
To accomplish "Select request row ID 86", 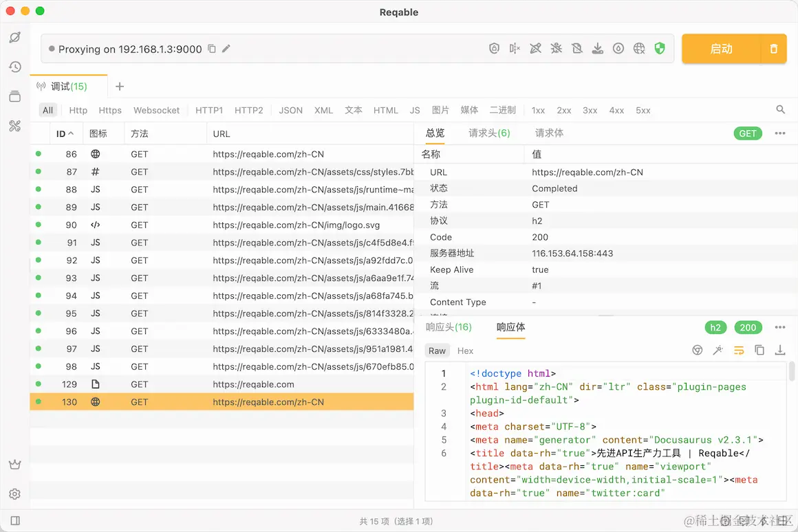I will coord(222,154).
